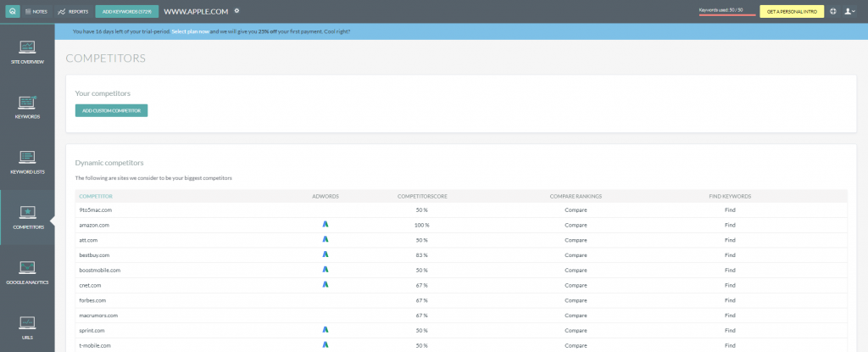Click Select plan now link
The width and height of the screenshot is (868, 352).
[x=190, y=31]
